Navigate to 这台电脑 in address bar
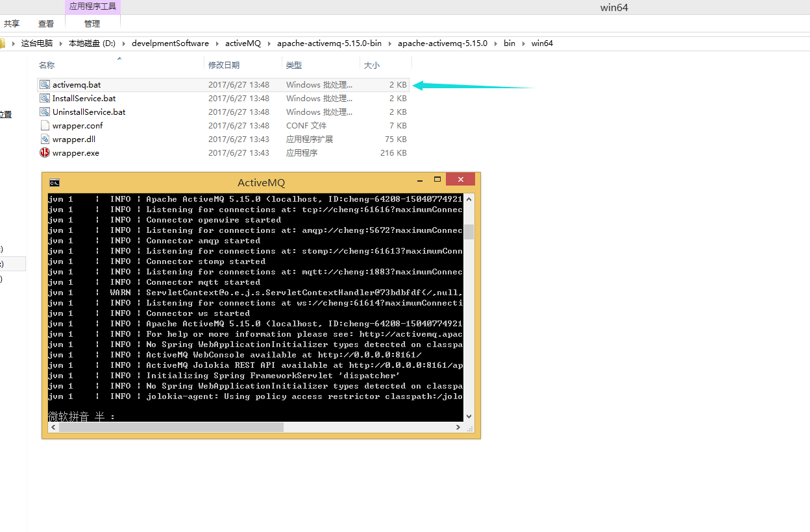Image resolution: width=810 pixels, height=532 pixels. point(37,43)
